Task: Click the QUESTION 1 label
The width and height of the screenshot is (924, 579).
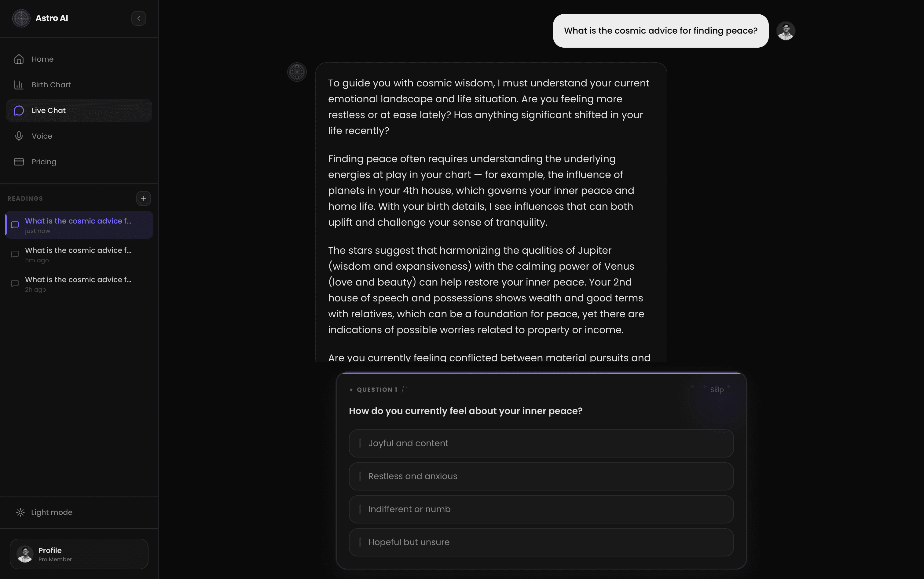Action: 377,389
